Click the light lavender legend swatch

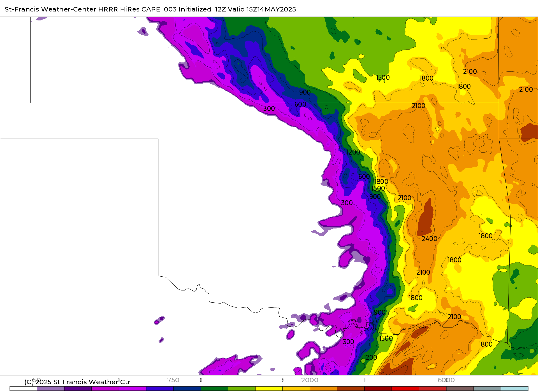51,388
